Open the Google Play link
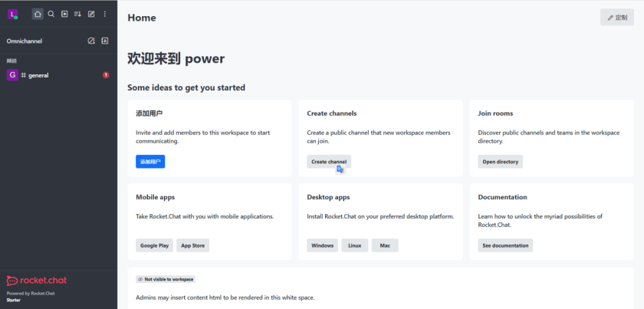The height and width of the screenshot is (309, 644). pyautogui.click(x=154, y=245)
